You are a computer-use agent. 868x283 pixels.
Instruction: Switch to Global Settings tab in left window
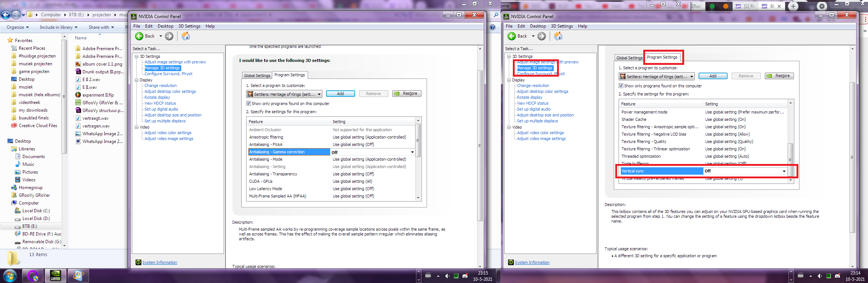click(x=257, y=75)
